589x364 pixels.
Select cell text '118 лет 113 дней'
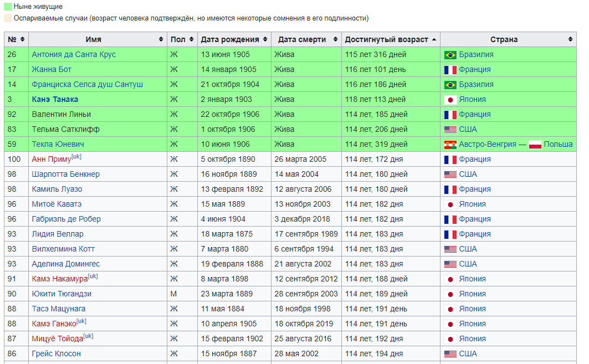click(x=375, y=100)
